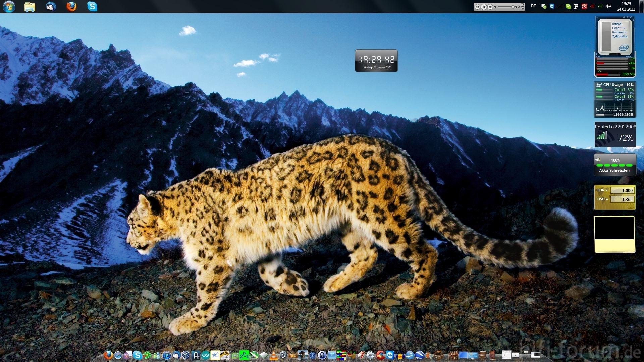
Task: Pause playback in the iTunes toolbar
Action: [484, 7]
